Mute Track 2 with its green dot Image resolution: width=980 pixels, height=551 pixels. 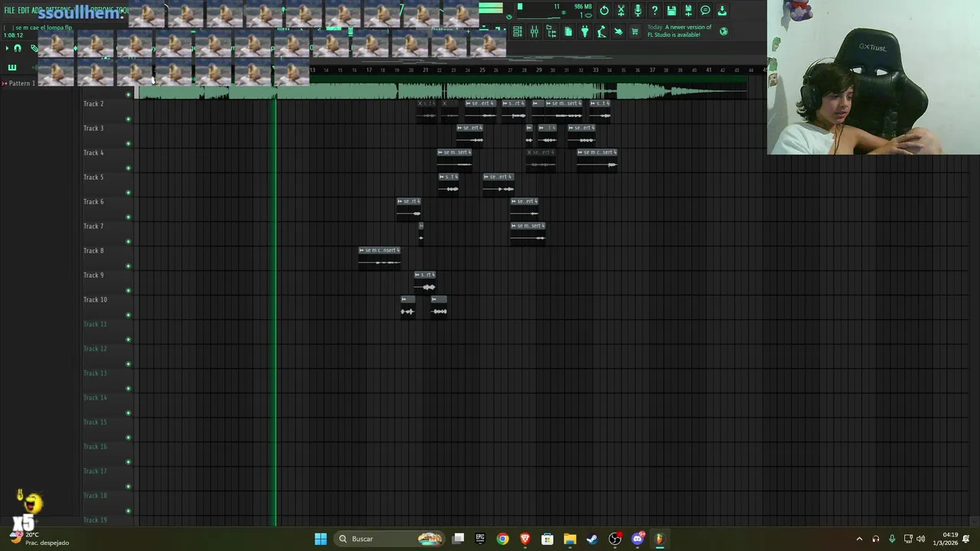(128, 119)
